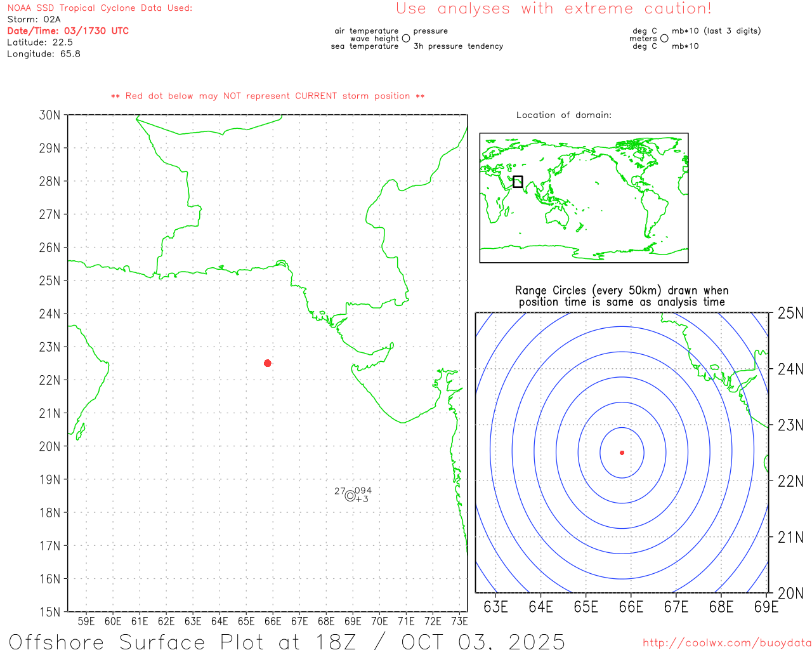Click the world location overview map

pos(584,198)
